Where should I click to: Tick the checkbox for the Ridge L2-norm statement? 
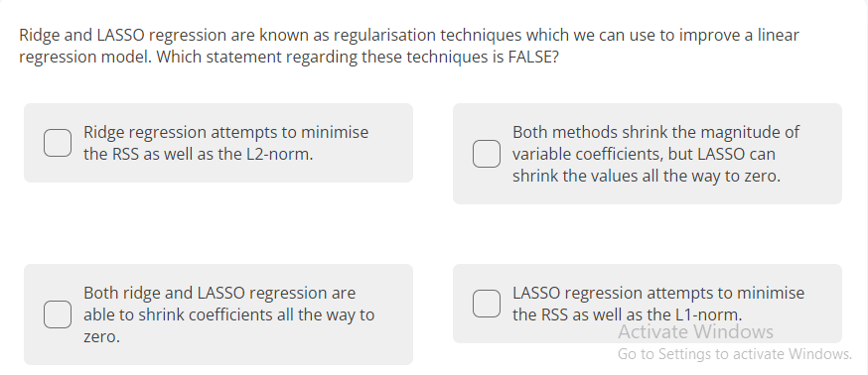click(x=58, y=143)
